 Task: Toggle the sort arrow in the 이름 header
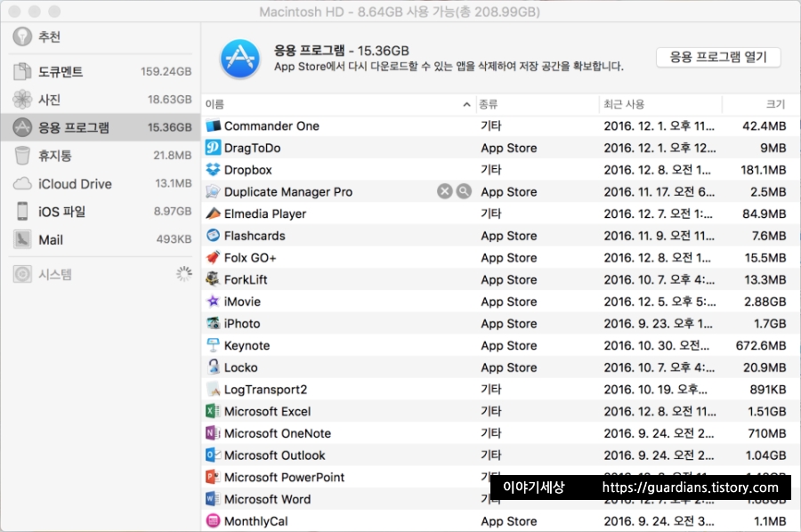[x=466, y=104]
